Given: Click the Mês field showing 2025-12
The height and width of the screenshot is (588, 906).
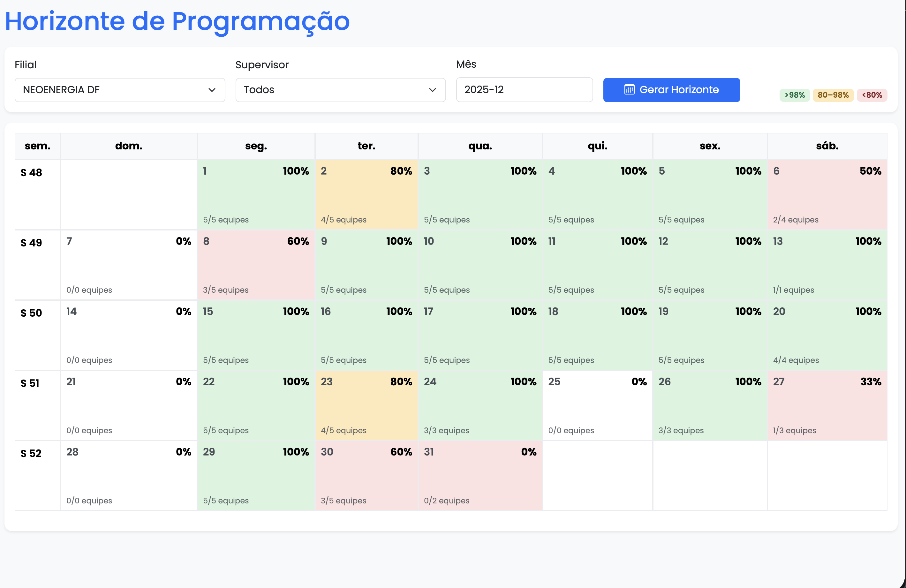Looking at the screenshot, I should [524, 90].
